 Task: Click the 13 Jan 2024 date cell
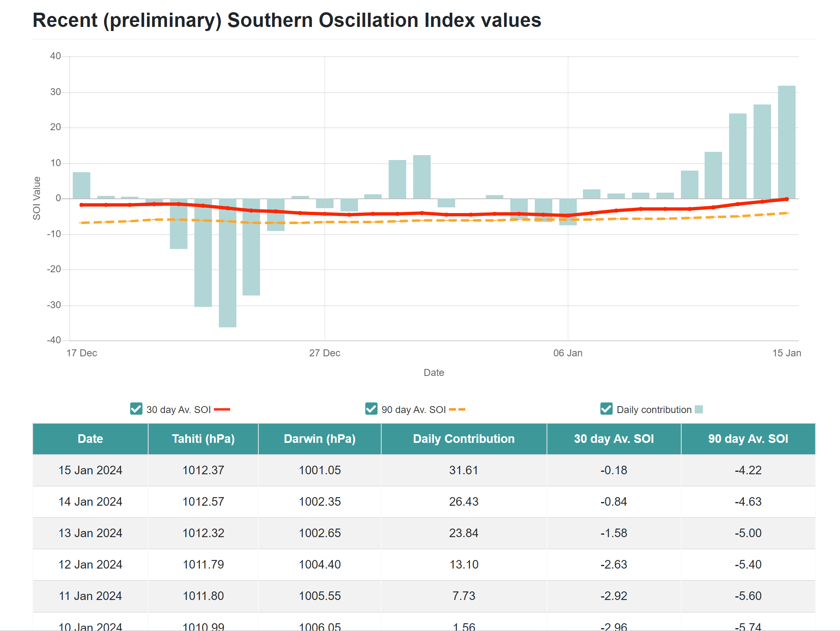(x=90, y=533)
